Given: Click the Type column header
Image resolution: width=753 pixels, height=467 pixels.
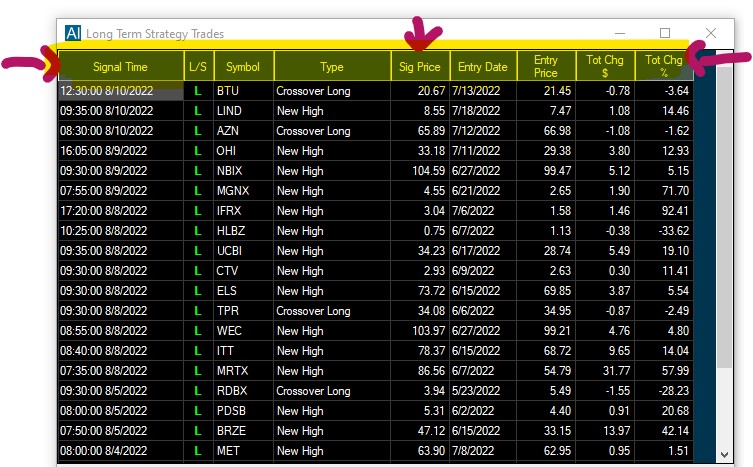Looking at the screenshot, I should (x=331, y=67).
